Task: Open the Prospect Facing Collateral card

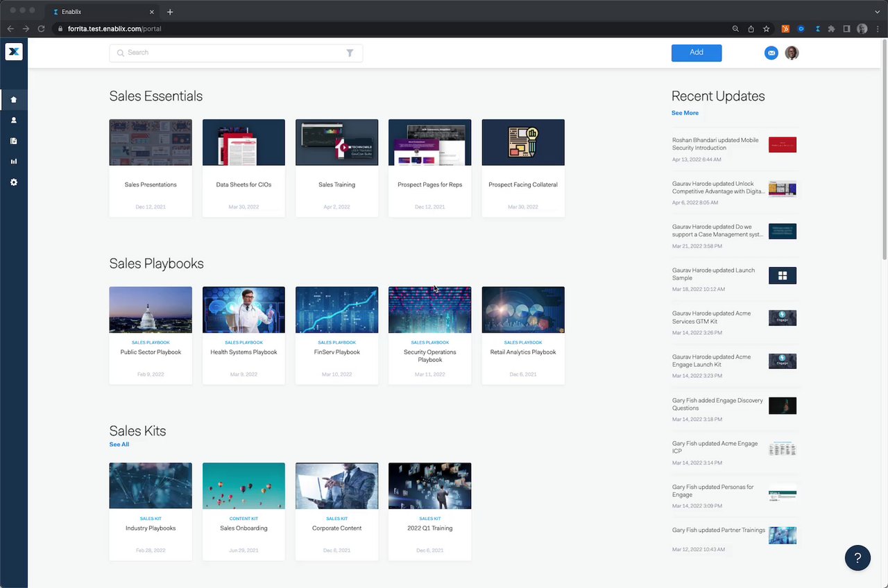Action: click(523, 168)
